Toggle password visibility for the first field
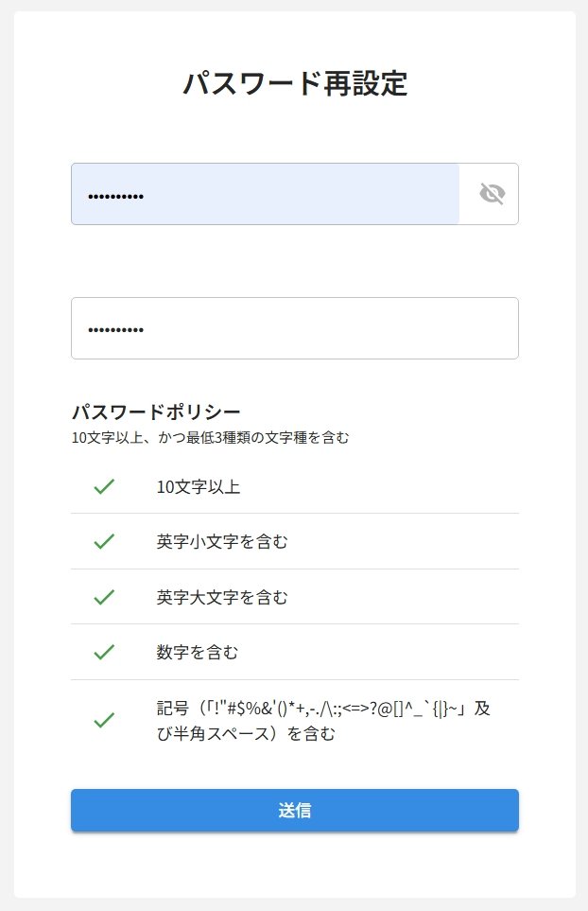The height and width of the screenshot is (911, 588). 489,194
